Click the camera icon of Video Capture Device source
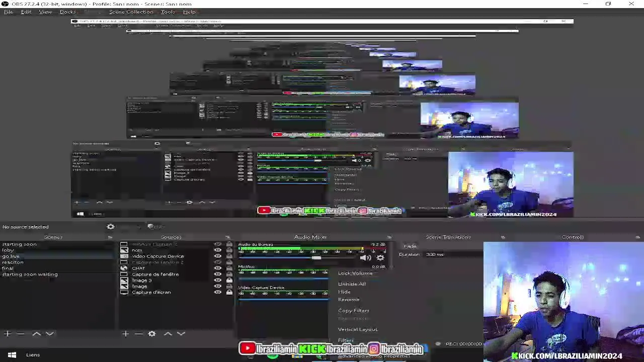 (124, 256)
